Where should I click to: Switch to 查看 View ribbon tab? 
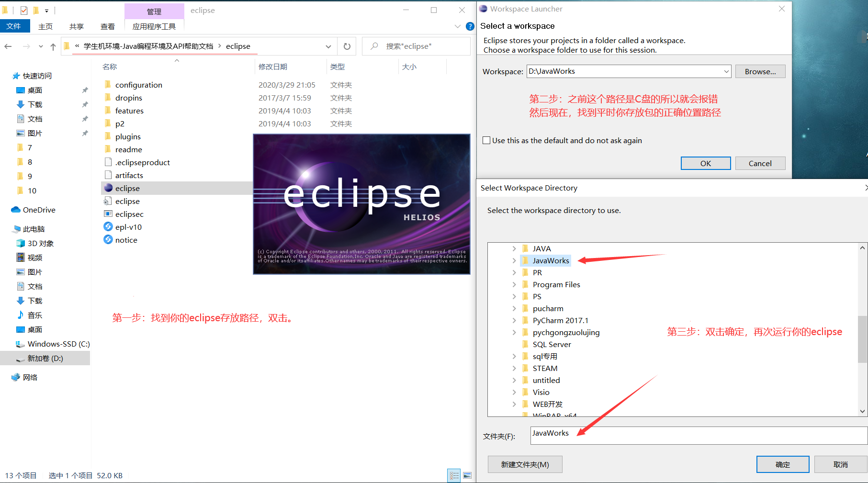pos(108,26)
